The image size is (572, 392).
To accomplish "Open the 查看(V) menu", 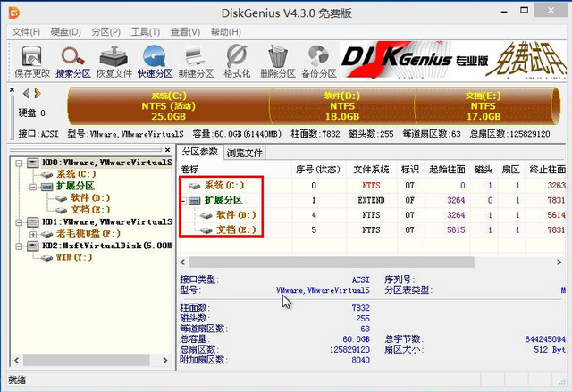I will tap(185, 32).
